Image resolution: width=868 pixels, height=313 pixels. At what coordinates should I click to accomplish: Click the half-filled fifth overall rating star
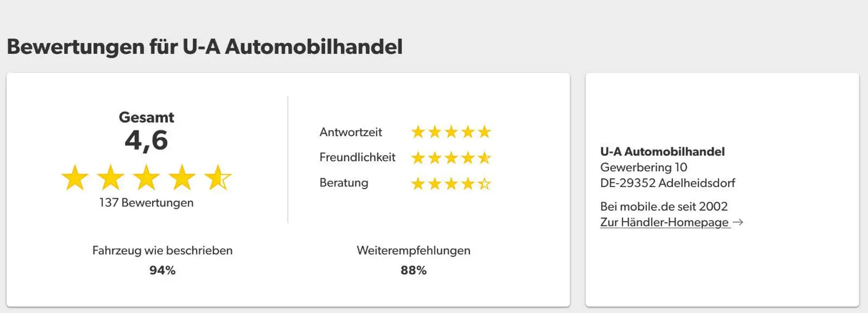tap(218, 178)
